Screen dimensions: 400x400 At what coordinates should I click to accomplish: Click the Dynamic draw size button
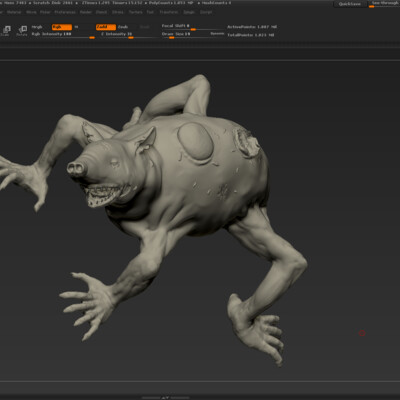217,34
